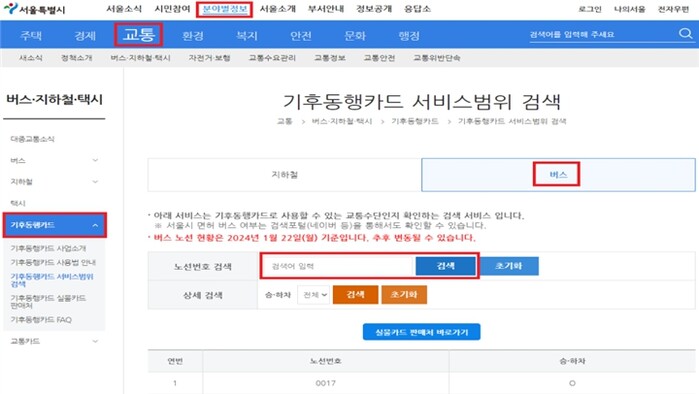Click the orange 검색 detail search button
The height and width of the screenshot is (394, 699).
point(355,295)
